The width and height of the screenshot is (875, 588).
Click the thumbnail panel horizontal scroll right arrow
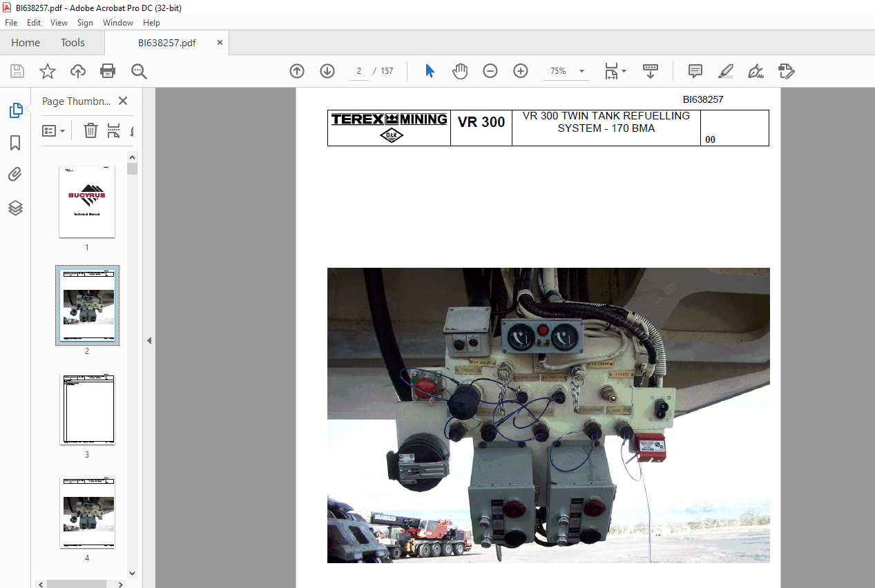pos(122,584)
